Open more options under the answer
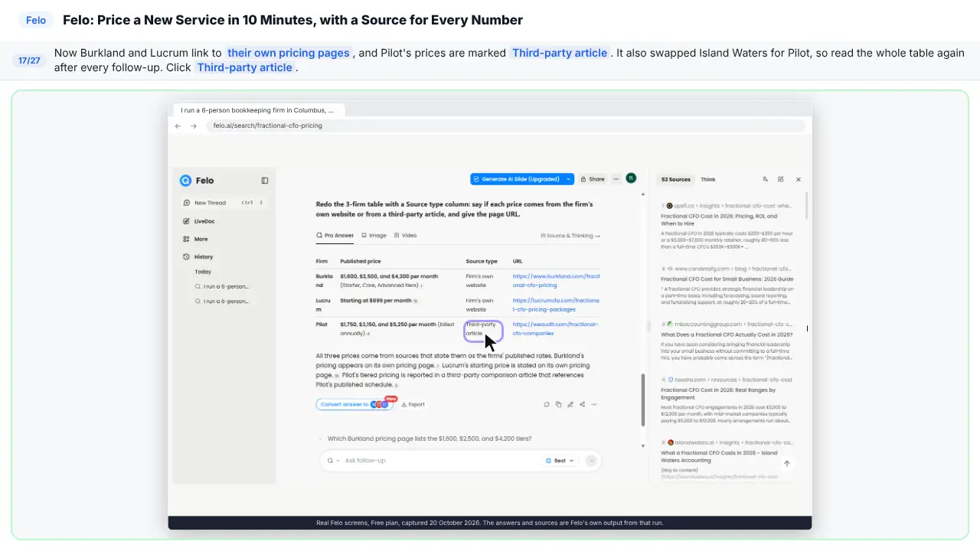Viewport: 980px width, 551px height. (x=594, y=404)
